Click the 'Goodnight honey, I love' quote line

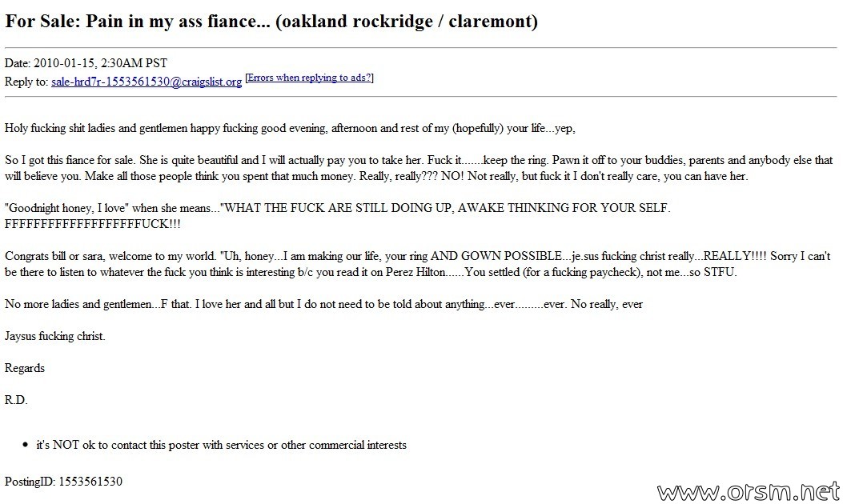[338, 215]
